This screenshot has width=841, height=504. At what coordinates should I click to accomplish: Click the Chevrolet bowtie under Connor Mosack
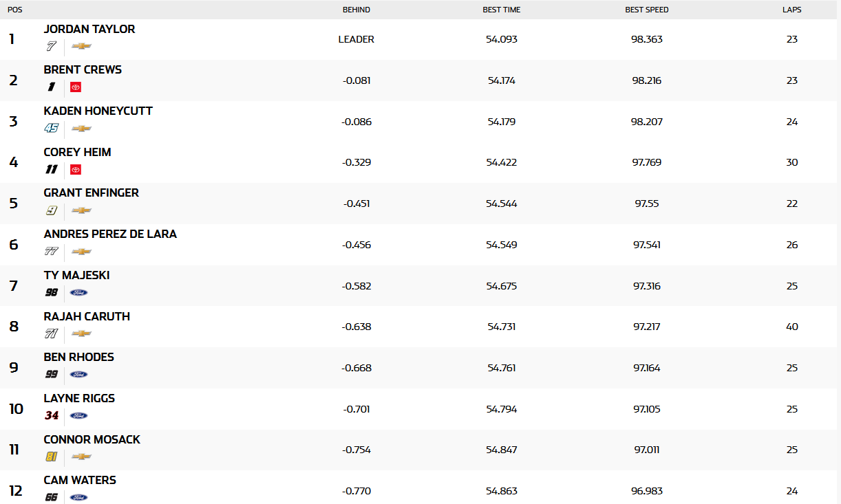click(81, 457)
